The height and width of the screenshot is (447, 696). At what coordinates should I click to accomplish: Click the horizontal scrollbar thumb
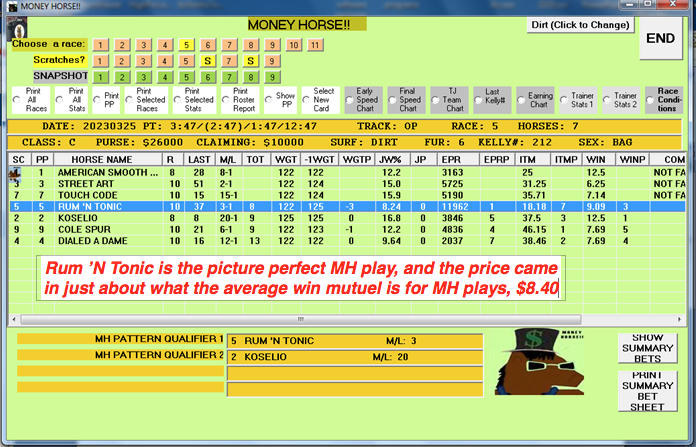click(301, 319)
